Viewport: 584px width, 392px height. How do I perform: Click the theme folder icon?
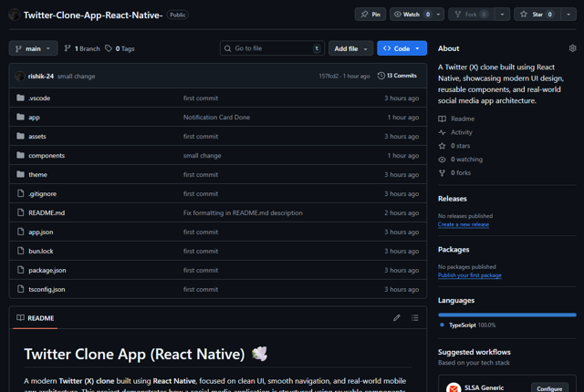20,174
